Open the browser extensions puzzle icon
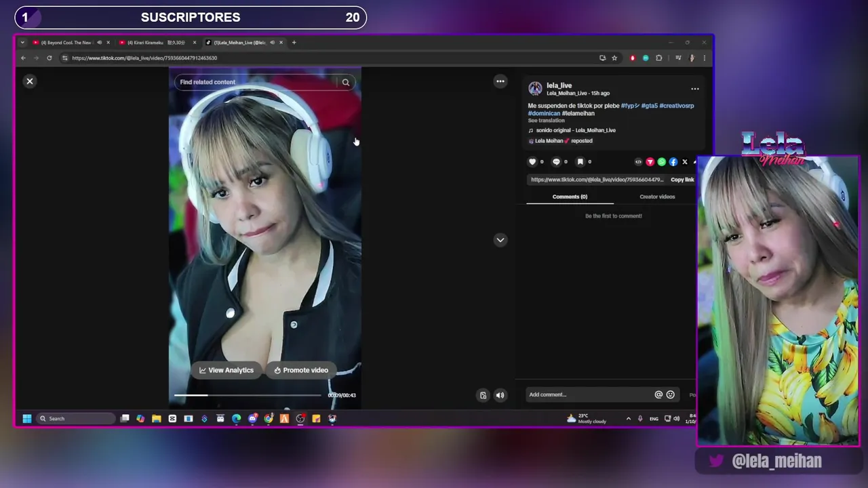 tap(658, 58)
